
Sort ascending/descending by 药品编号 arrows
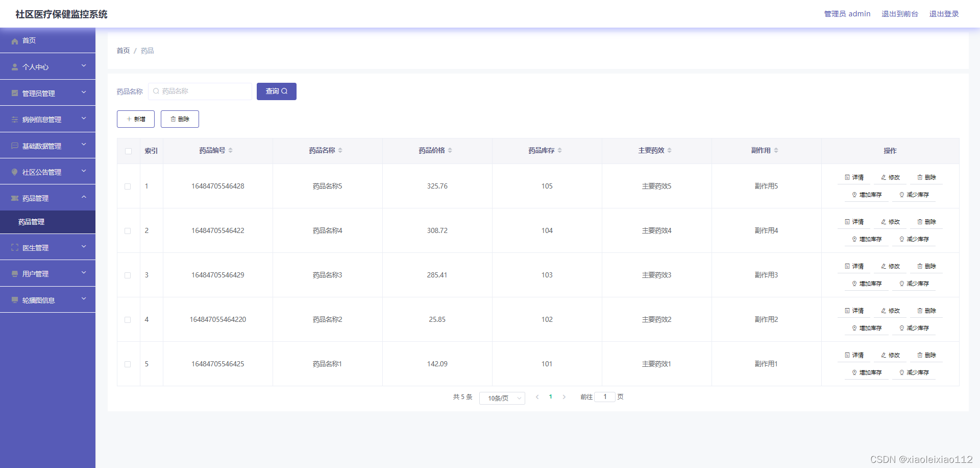click(231, 150)
